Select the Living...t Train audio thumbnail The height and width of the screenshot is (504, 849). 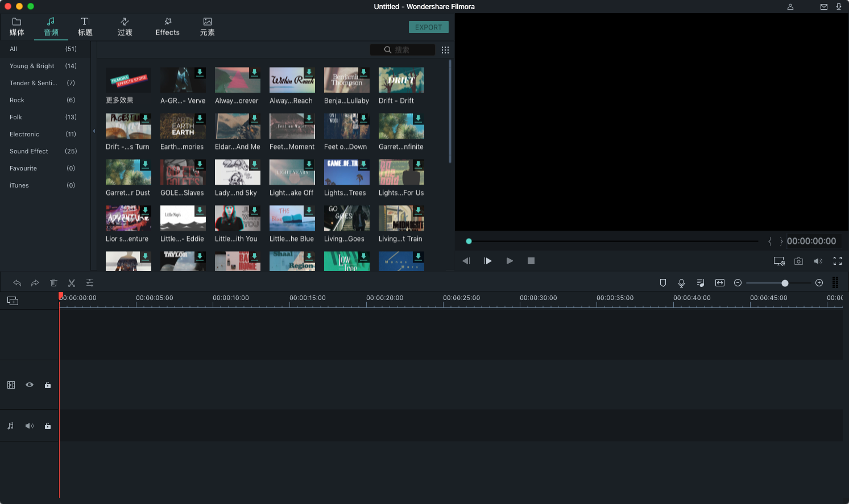click(401, 218)
